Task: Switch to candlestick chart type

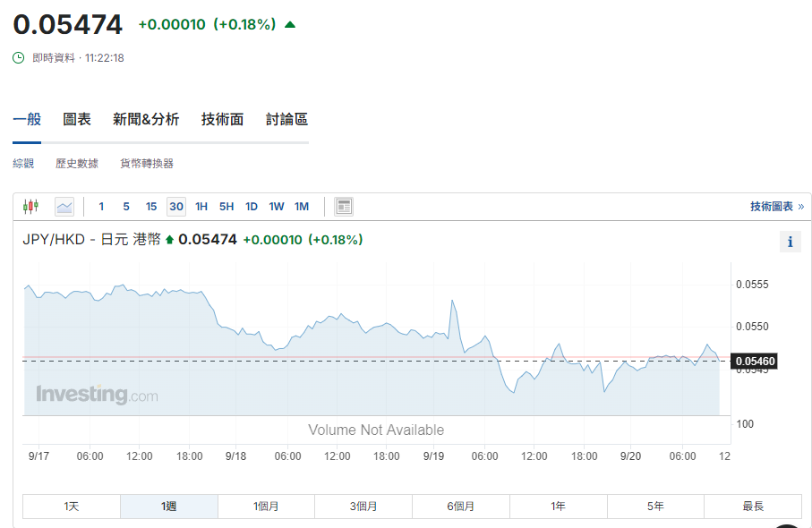Action: click(x=31, y=207)
